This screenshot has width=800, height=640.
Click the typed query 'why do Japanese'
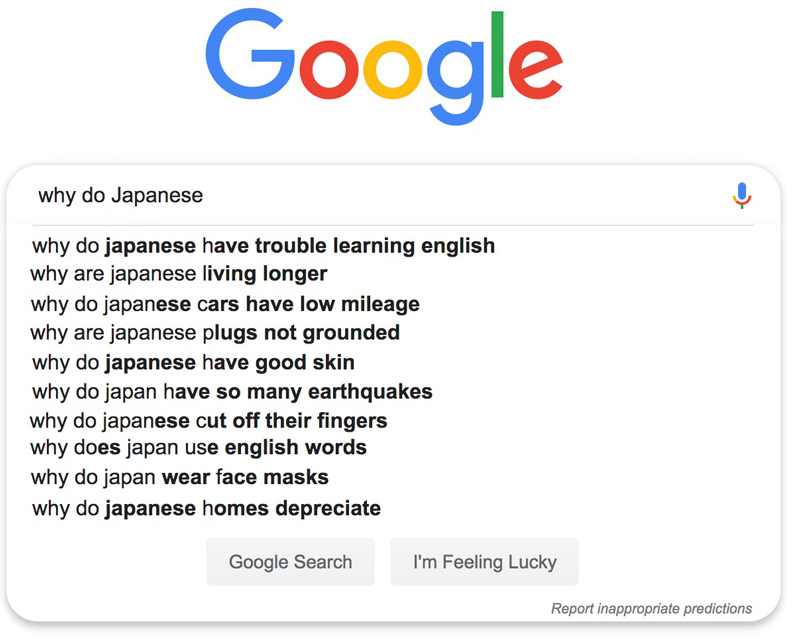(x=121, y=194)
